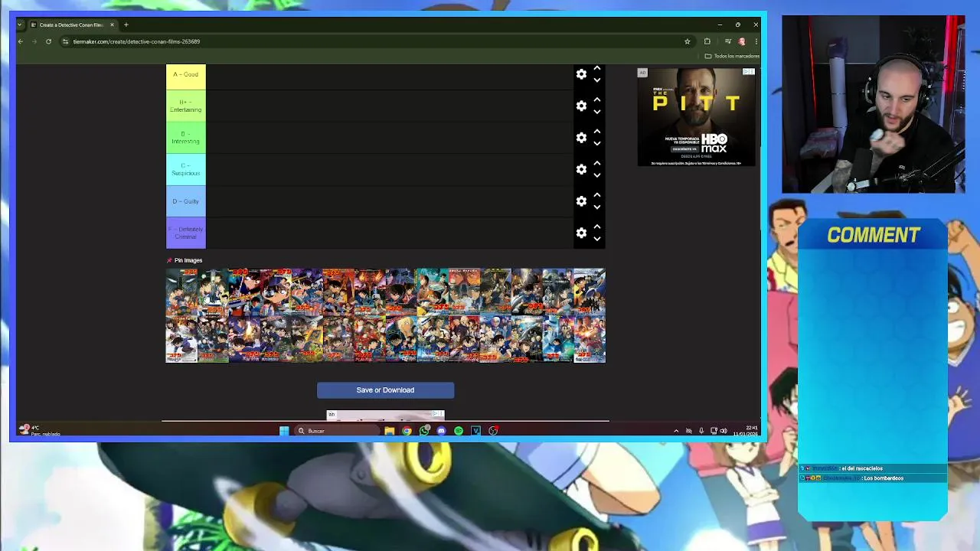The width and height of the screenshot is (980, 551).
Task: Open Spotify from taskbar
Action: point(459,431)
